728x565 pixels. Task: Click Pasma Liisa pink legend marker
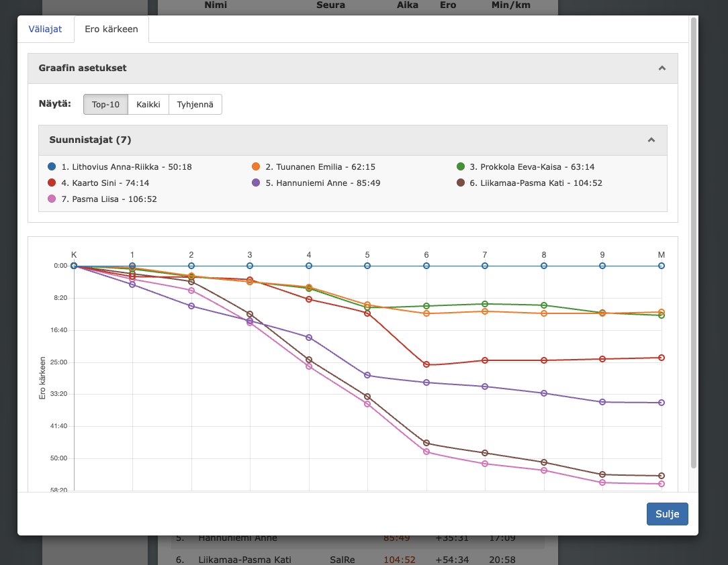pyautogui.click(x=52, y=199)
